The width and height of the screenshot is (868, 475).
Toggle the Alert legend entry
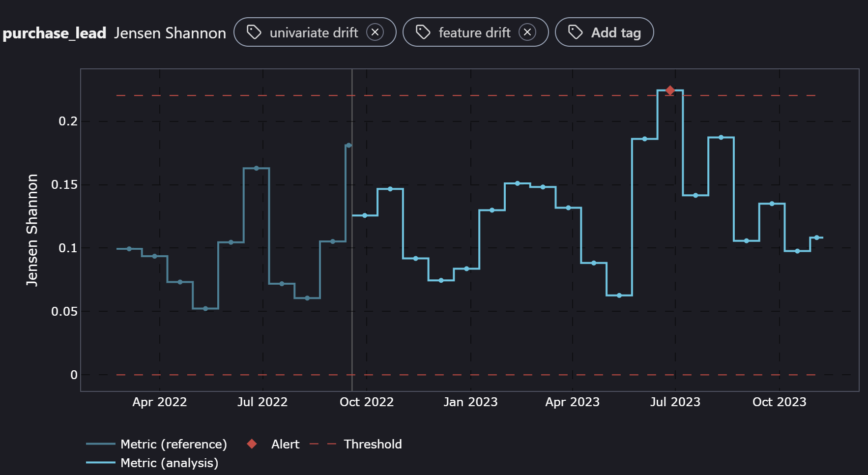coord(273,444)
